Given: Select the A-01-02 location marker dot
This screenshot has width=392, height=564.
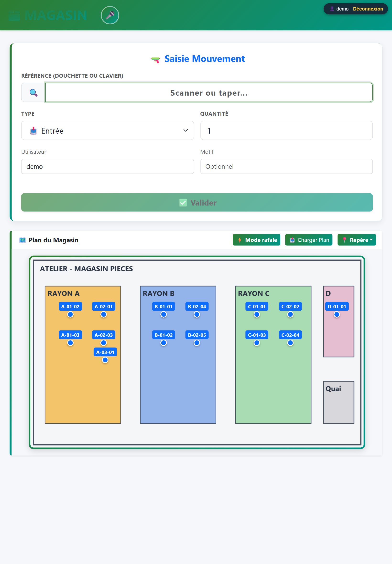Looking at the screenshot, I should [70, 314].
